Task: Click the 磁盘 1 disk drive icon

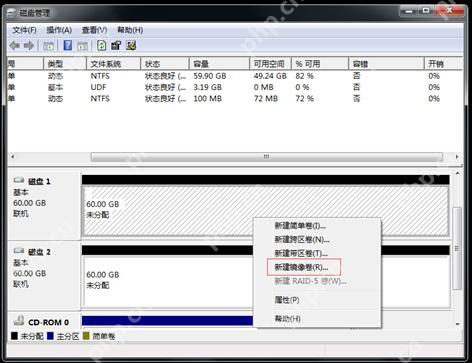Action: [19, 180]
